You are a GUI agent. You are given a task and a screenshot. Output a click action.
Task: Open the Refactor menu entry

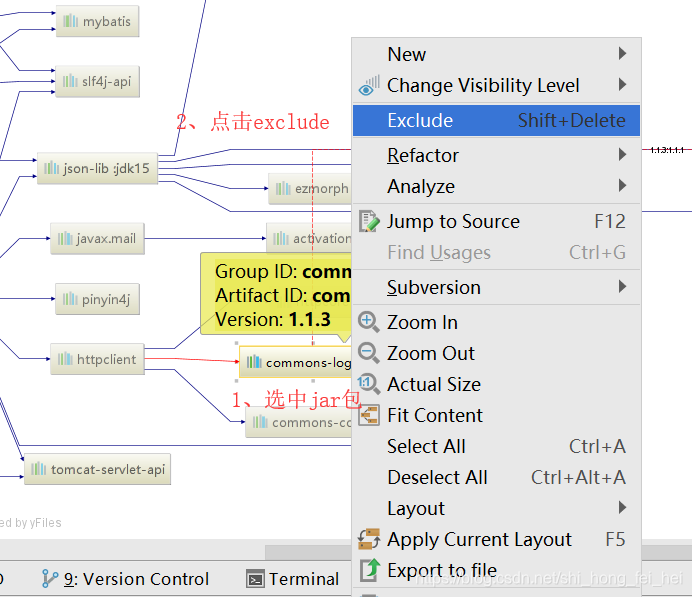[496, 155]
